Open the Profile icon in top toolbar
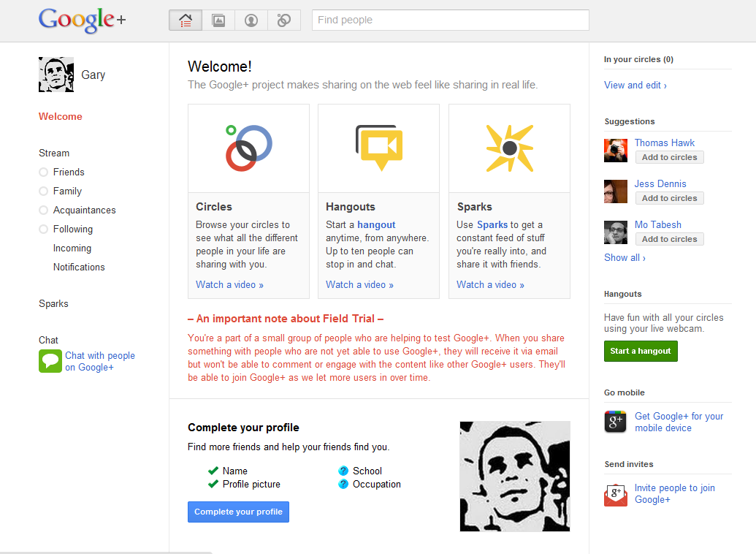The height and width of the screenshot is (554, 756). (251, 20)
